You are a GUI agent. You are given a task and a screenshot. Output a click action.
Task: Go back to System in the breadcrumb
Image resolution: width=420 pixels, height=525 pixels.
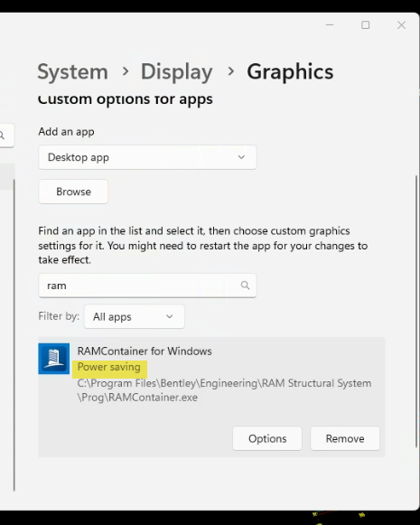(72, 71)
